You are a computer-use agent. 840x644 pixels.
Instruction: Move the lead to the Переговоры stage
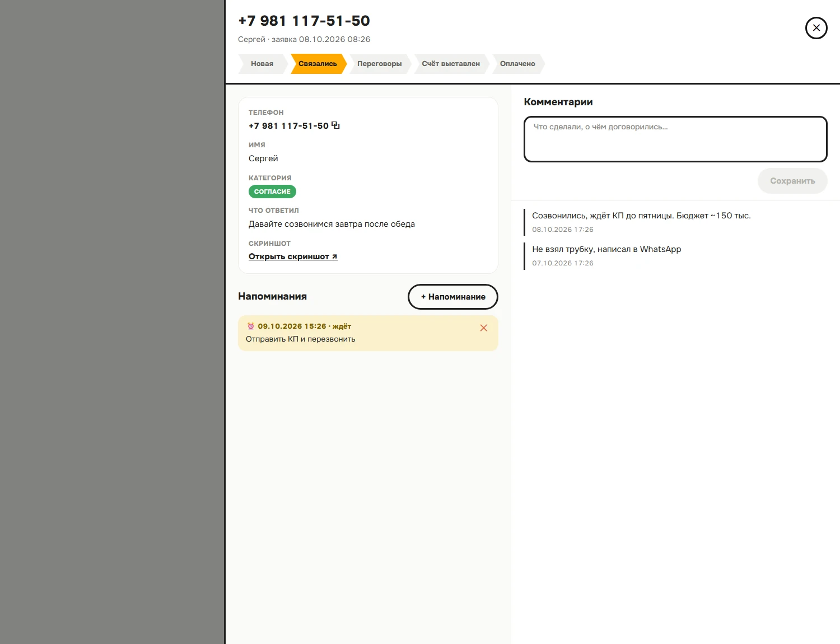pos(380,64)
